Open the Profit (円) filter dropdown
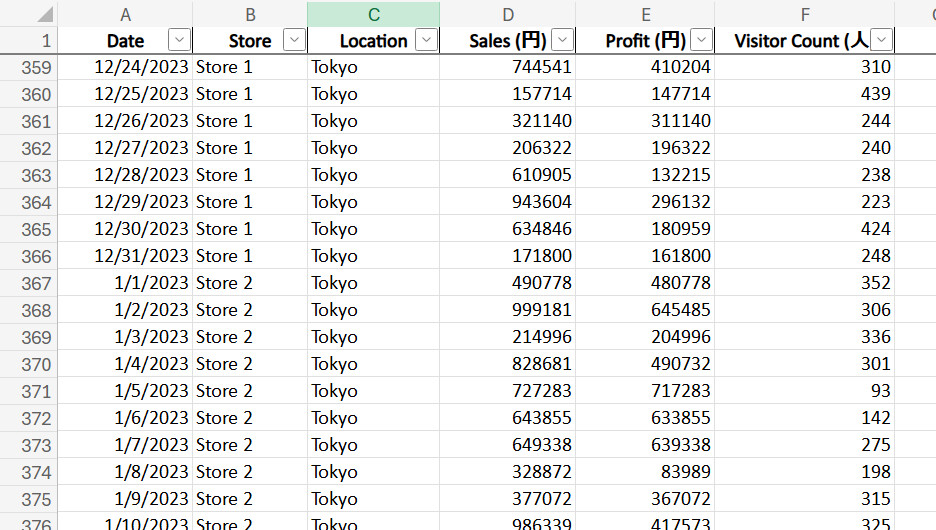 [x=702, y=40]
